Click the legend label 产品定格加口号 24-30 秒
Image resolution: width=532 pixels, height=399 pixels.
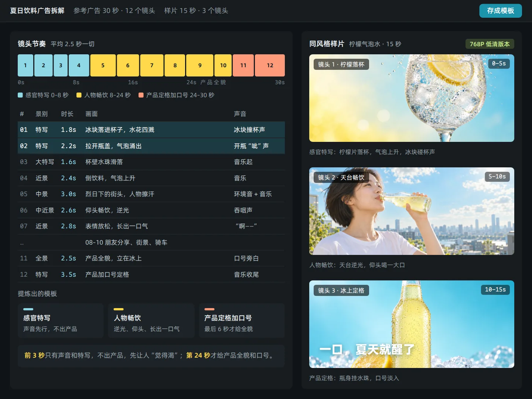pyautogui.click(x=180, y=95)
